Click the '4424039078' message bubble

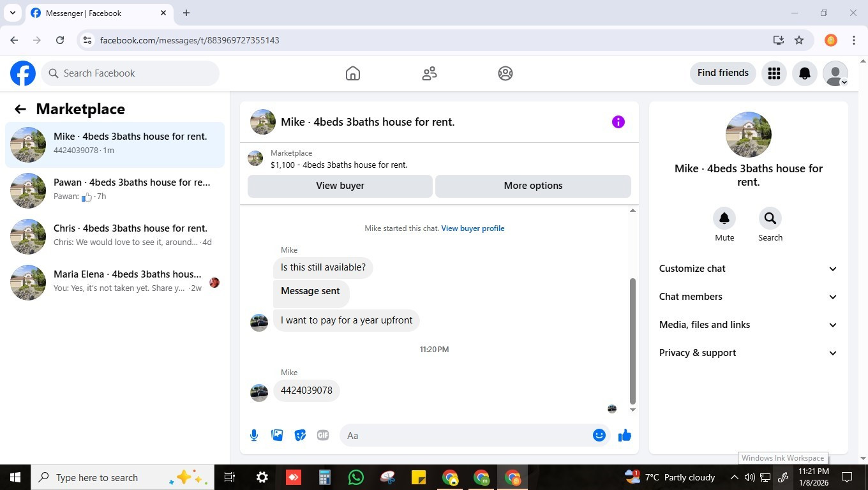point(306,390)
